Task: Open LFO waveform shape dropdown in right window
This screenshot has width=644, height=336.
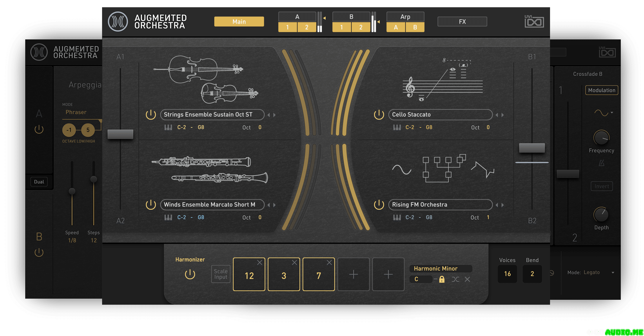Action: tap(604, 113)
